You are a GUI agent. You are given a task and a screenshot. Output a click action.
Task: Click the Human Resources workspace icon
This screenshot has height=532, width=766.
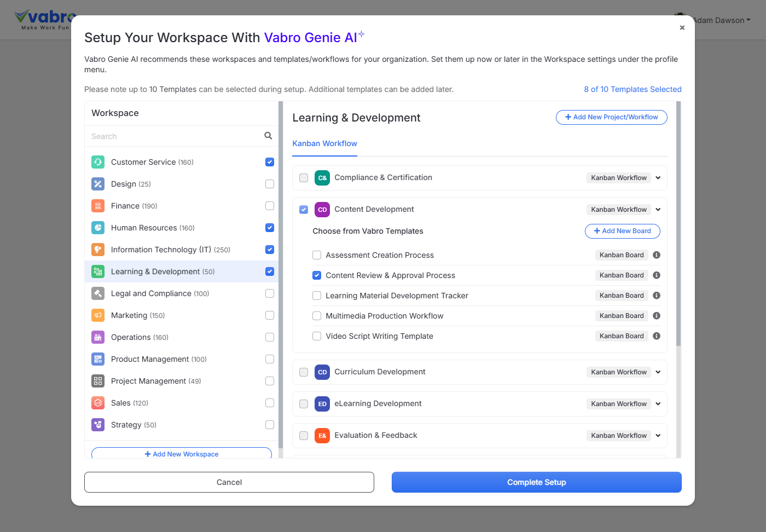tap(98, 228)
